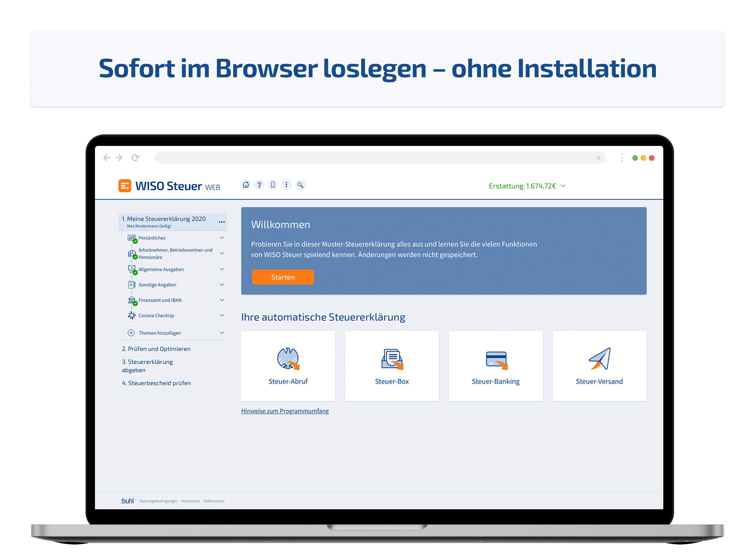Click the Willkommen heading
755x560 pixels.
click(x=280, y=225)
